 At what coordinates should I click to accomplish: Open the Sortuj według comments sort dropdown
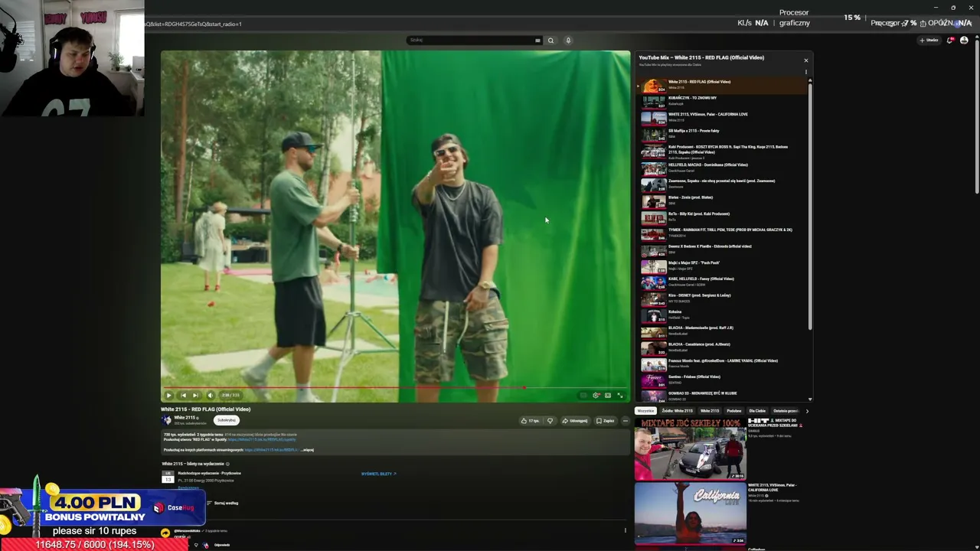[x=223, y=503]
